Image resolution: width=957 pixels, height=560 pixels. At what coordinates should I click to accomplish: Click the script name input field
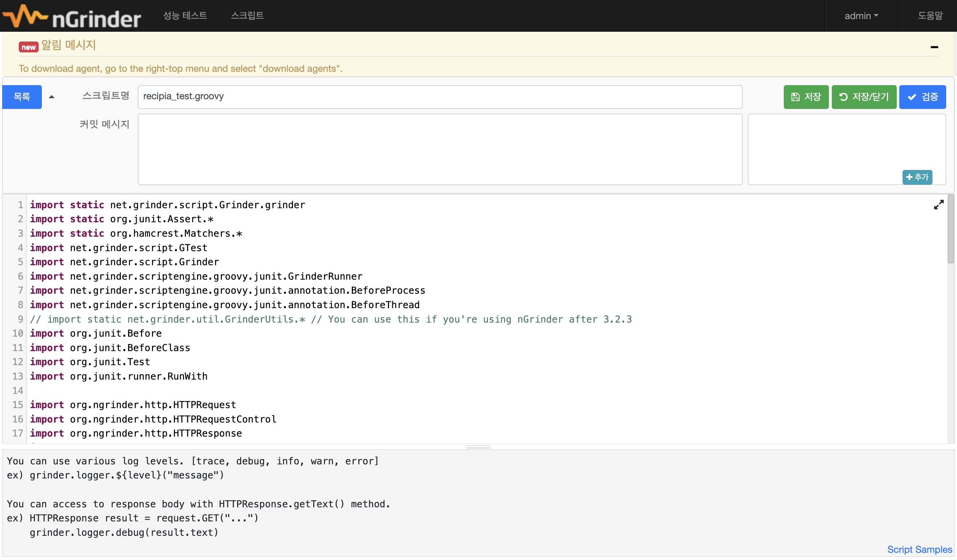click(x=440, y=97)
